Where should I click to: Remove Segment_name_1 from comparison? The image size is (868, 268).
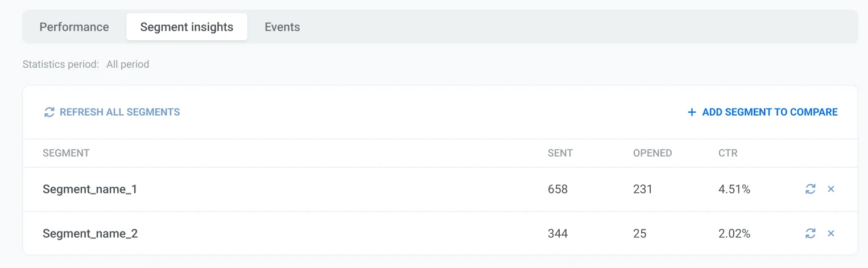click(830, 189)
